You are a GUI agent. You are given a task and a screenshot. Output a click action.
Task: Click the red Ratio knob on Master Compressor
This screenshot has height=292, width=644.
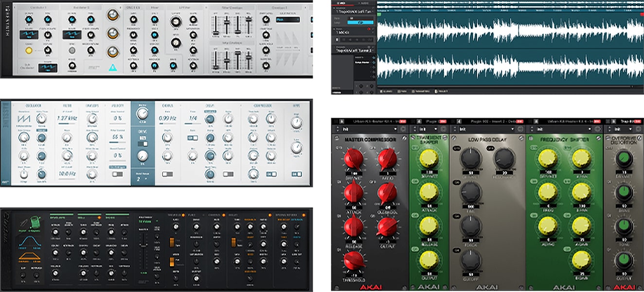point(389,159)
